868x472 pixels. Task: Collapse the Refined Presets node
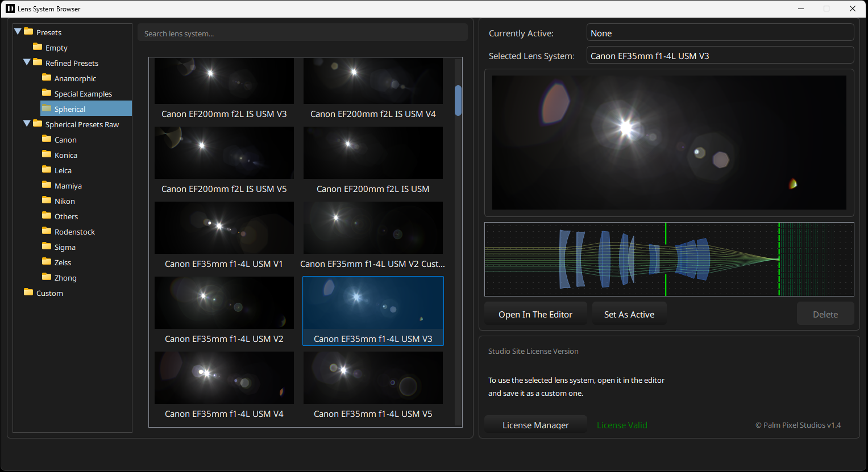27,62
